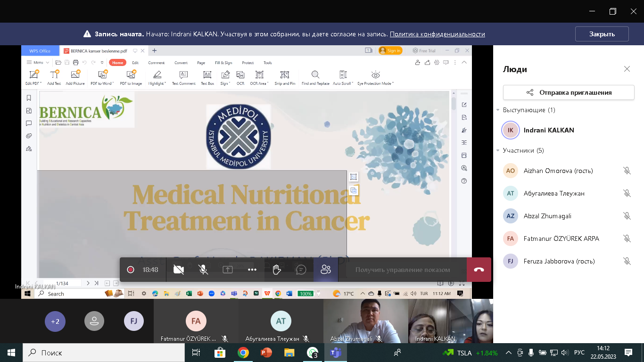Screen dimensions: 644x362
Task: Click the OCR tool
Action: 240,78
